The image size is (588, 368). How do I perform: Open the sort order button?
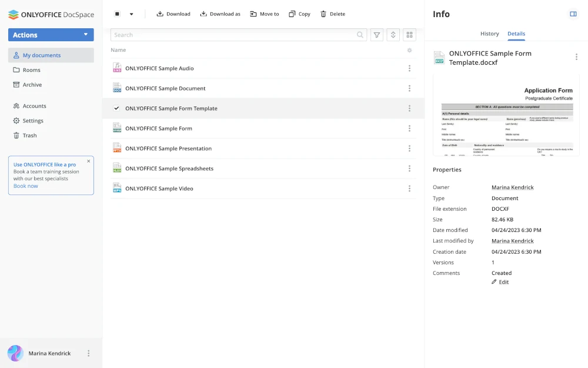(393, 35)
